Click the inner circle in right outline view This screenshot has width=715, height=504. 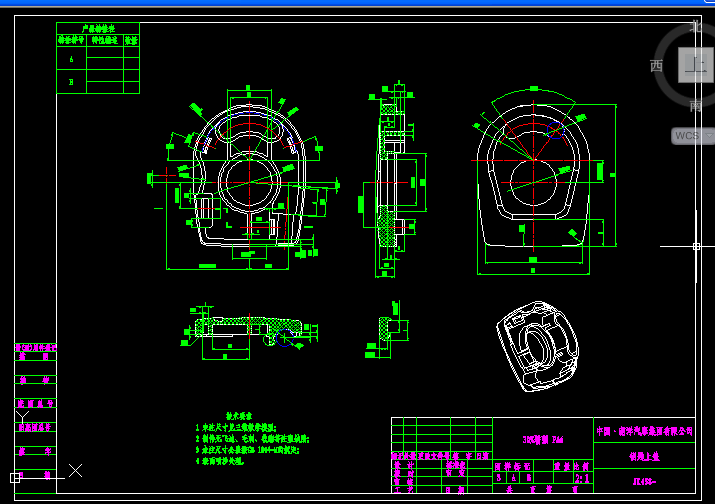534,182
